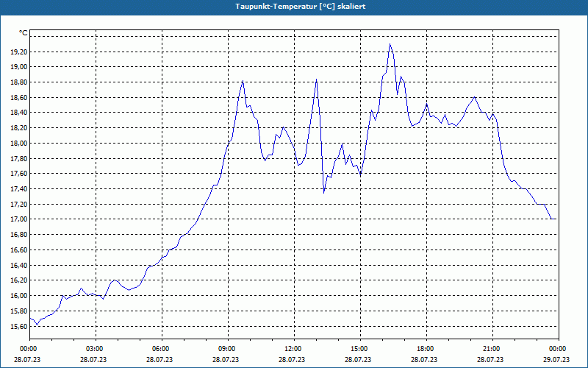Click the 17,00 y-axis label

[x=20, y=219]
